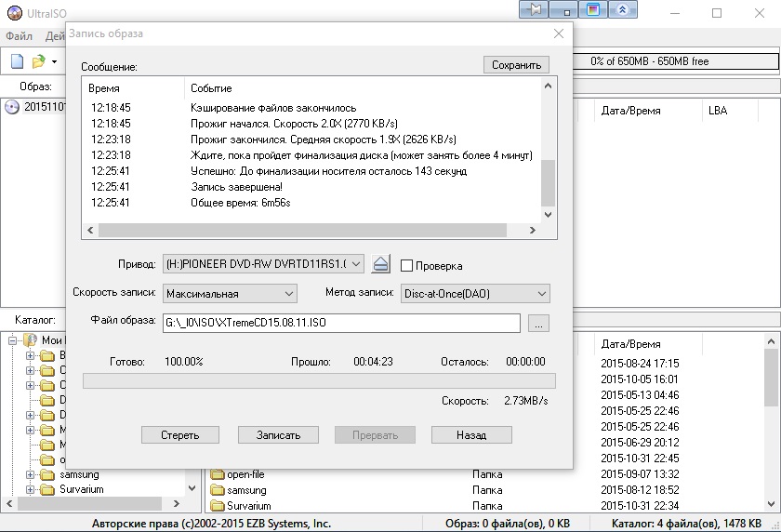This screenshot has height=532, width=781.
Task: Select log row Прожиг начался
Action: point(311,124)
